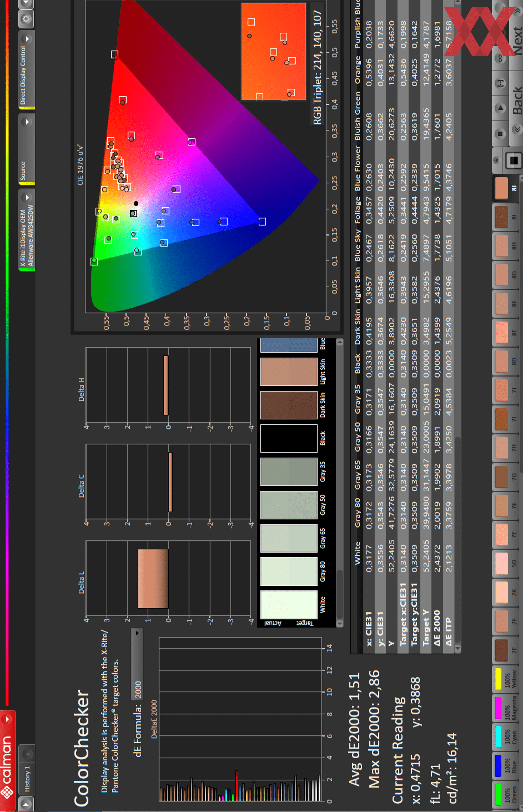This screenshot has width=523, height=812.
Task: Expand the Direct Display Control panel
Action: [x=27, y=39]
